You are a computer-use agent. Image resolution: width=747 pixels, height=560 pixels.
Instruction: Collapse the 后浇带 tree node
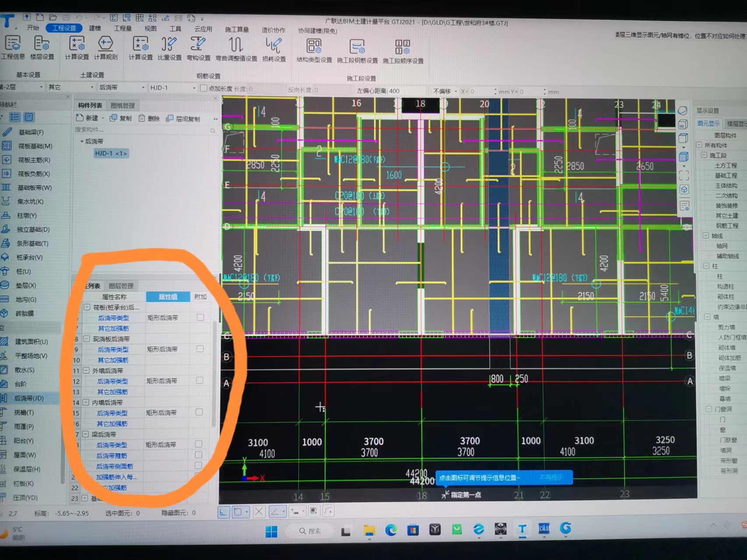[82, 141]
